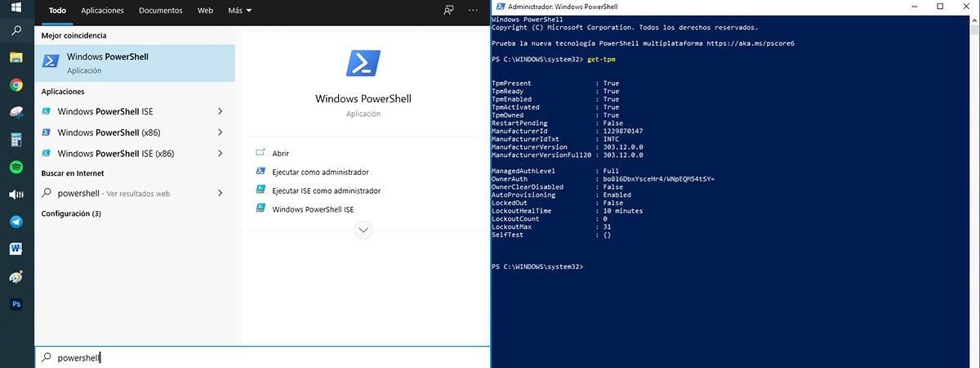Expand options for Windows PowerShell (x86)
Screen dimensions: 980x368
(220, 132)
